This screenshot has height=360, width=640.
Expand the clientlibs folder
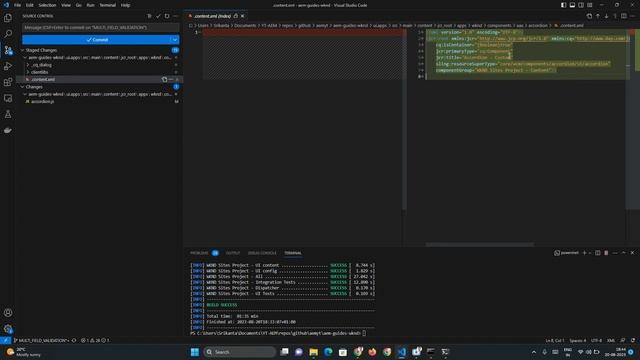28,72
